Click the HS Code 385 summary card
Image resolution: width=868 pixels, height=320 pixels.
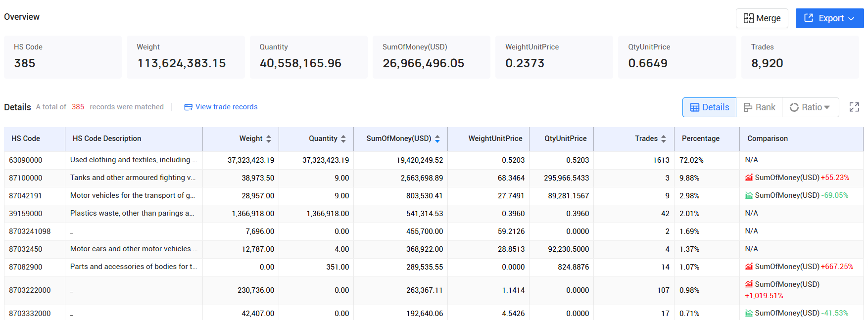pos(63,57)
